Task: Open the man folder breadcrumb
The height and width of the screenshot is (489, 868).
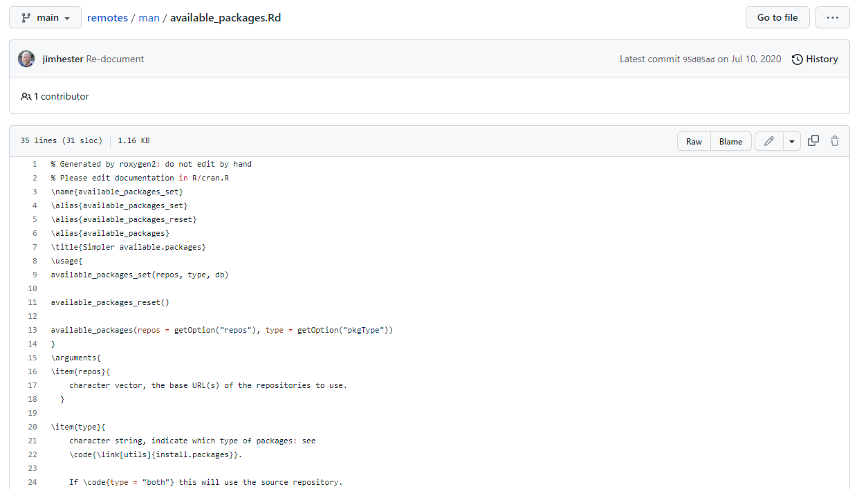Action: [x=149, y=17]
